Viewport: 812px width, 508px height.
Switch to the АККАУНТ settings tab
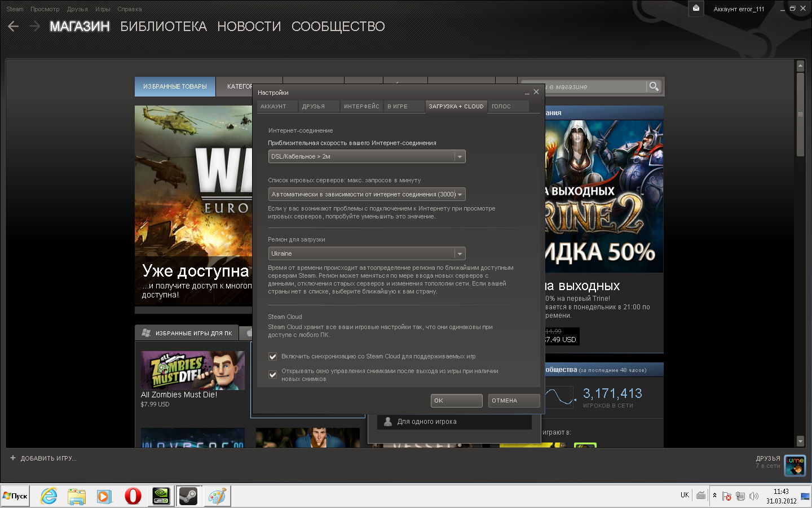pos(277,106)
